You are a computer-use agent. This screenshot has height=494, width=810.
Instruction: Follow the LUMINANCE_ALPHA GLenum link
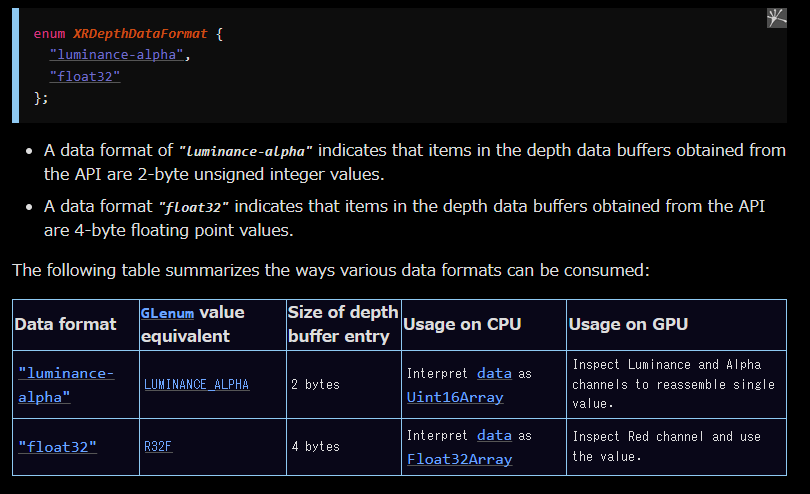(196, 384)
